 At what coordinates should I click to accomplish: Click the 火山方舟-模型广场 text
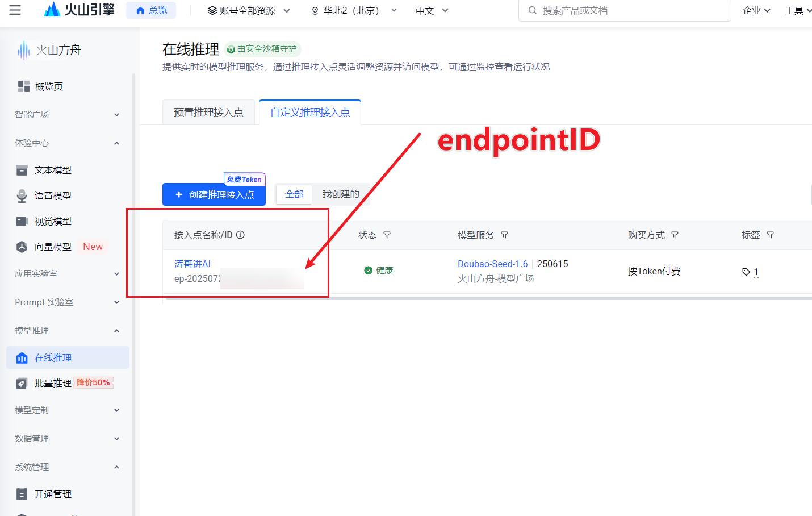496,279
